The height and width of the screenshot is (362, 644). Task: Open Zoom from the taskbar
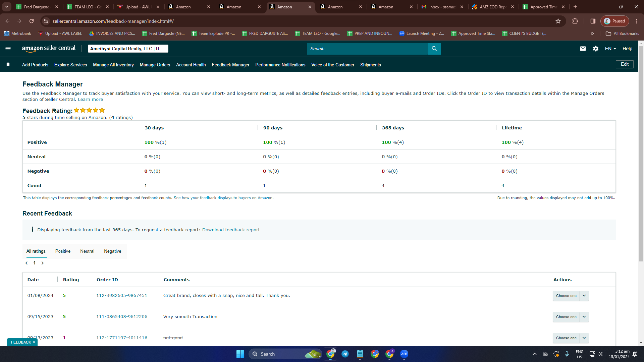pyautogui.click(x=404, y=354)
